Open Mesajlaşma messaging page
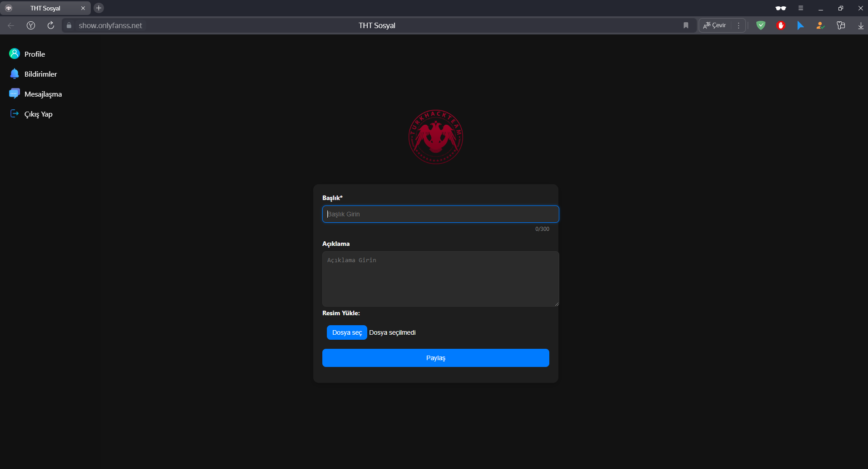Screen dimensions: 868x469 click(43, 94)
